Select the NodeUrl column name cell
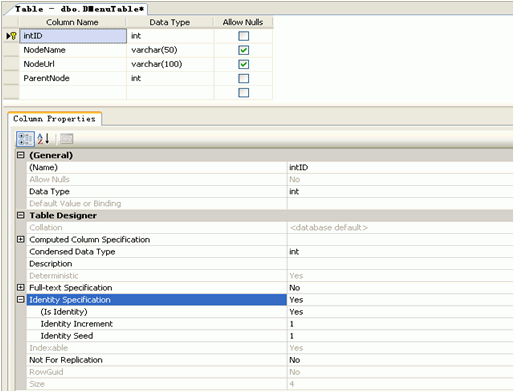 [x=73, y=64]
